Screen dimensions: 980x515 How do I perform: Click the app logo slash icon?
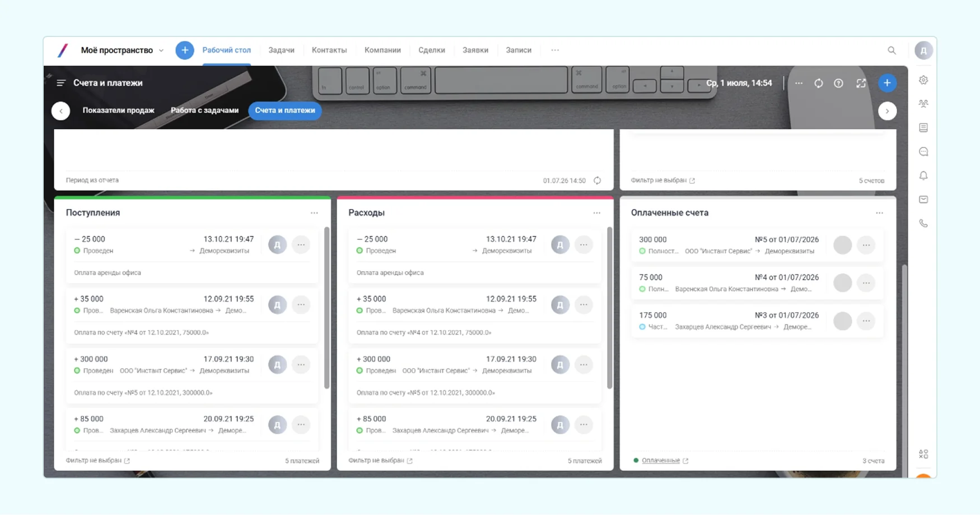[x=63, y=50]
